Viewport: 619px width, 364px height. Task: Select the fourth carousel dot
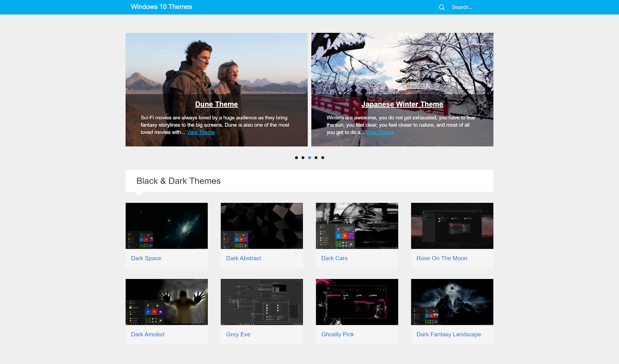(316, 158)
